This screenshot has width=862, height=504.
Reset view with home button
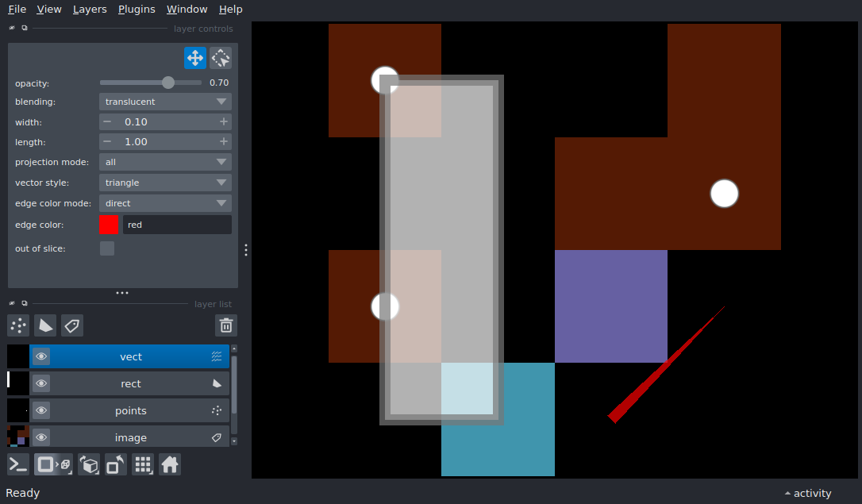tap(170, 464)
